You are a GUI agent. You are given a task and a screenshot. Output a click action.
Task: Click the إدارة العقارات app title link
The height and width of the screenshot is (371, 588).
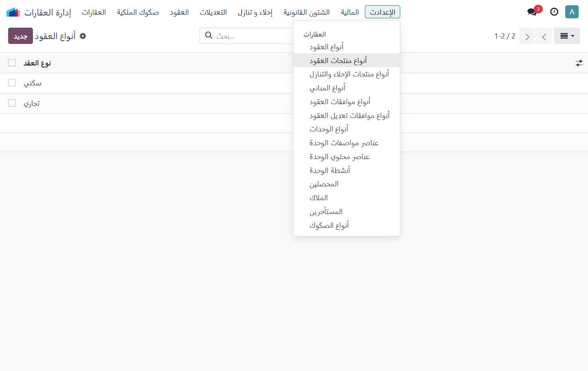coord(48,12)
